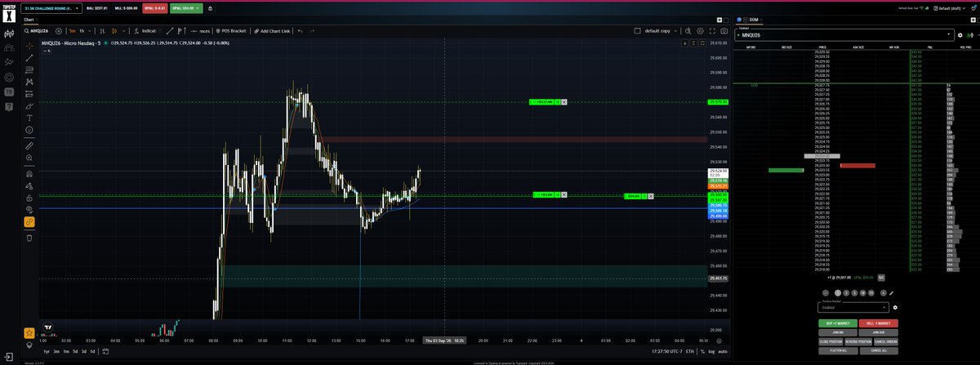Edit quantity presets pencil icon

tap(891, 293)
